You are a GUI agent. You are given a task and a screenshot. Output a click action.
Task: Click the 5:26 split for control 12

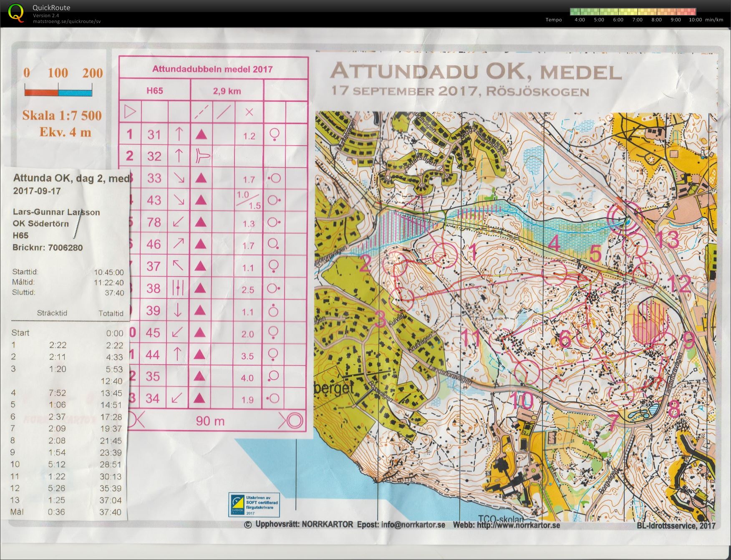pos(58,488)
